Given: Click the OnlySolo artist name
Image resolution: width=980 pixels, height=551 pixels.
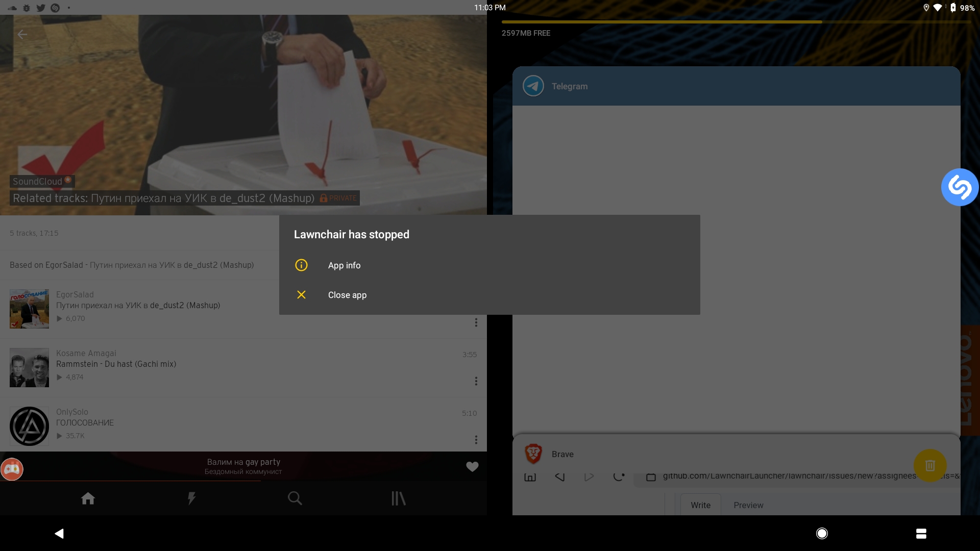Looking at the screenshot, I should pyautogui.click(x=72, y=412).
